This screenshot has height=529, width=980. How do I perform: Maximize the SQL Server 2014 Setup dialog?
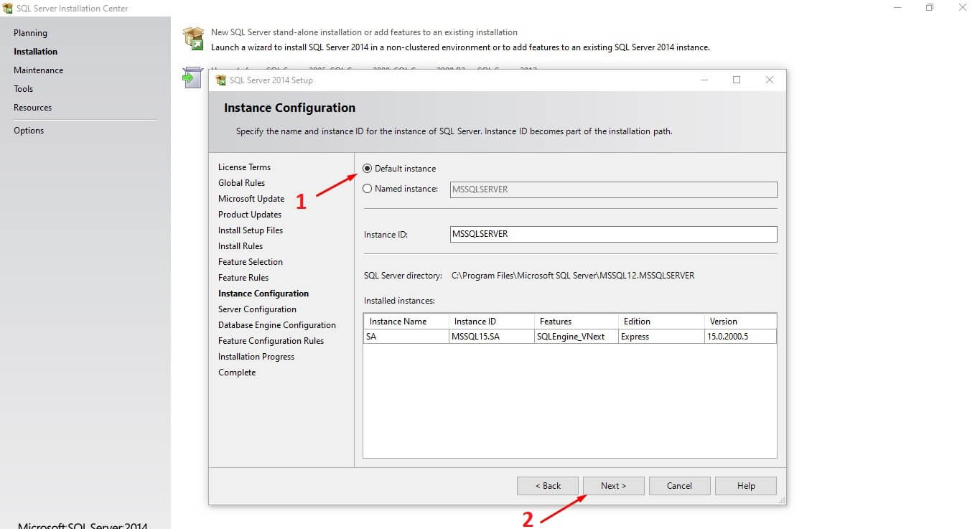click(x=737, y=80)
